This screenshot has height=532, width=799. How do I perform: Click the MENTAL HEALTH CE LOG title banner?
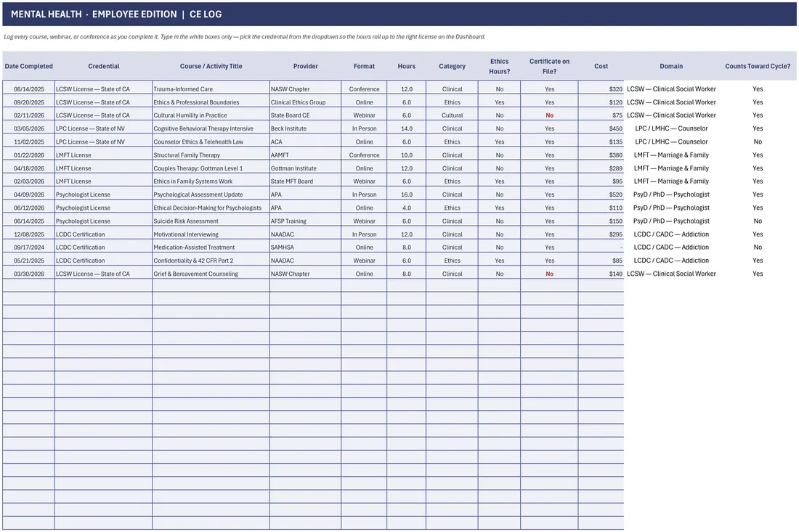click(399, 15)
